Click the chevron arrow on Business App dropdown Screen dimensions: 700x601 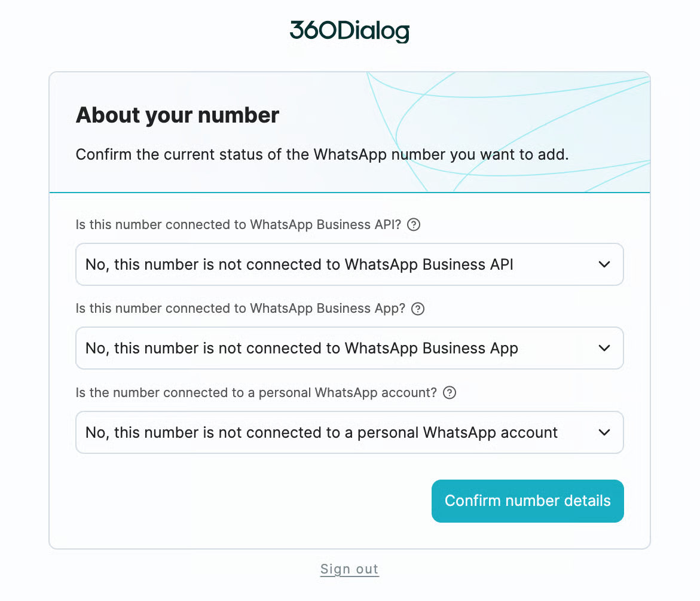click(x=604, y=348)
